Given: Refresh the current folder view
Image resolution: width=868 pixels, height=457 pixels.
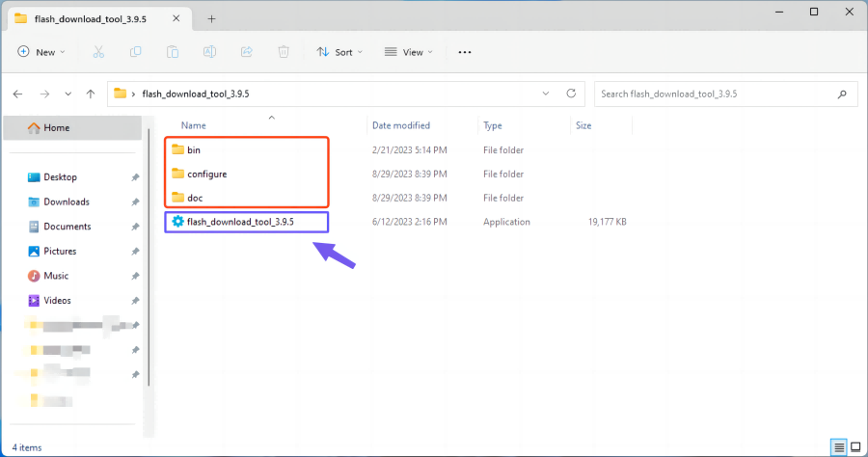Looking at the screenshot, I should 571,94.
